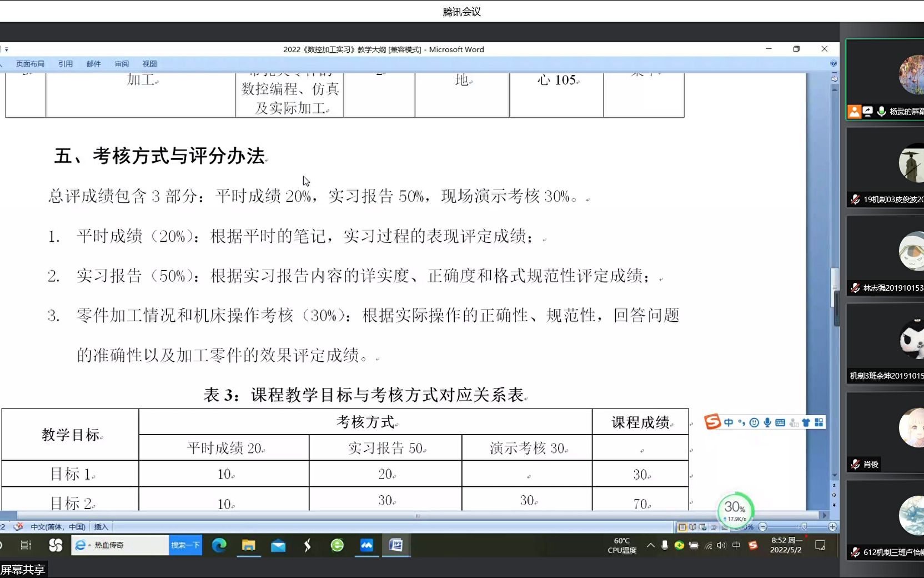Open File Explorer from the taskbar
924x578 pixels.
[x=248, y=546]
